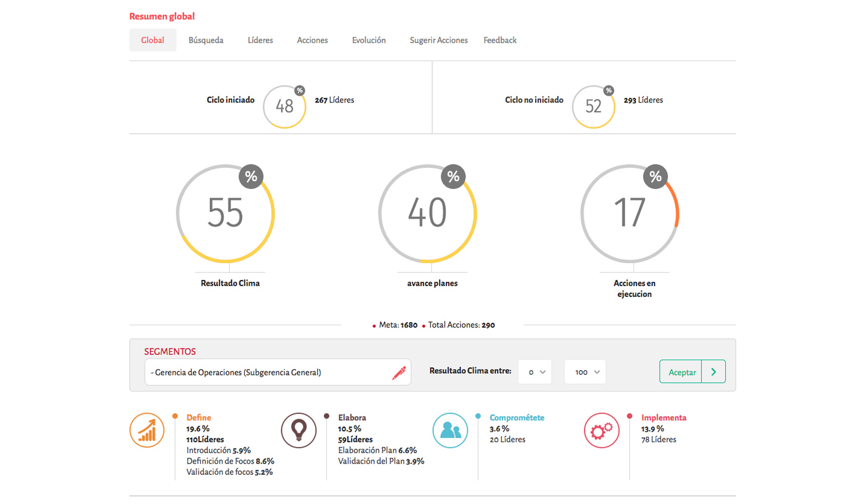The image size is (865, 504).
Task: Click the '267 Líderes' text
Action: point(334,100)
